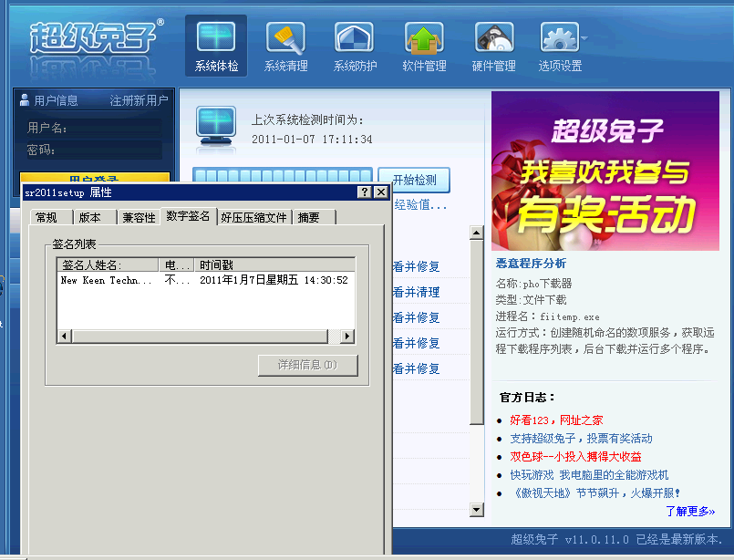The image size is (734, 560).
Task: Open the 支持超级兔子，投票有奖活动 link
Action: click(x=581, y=439)
